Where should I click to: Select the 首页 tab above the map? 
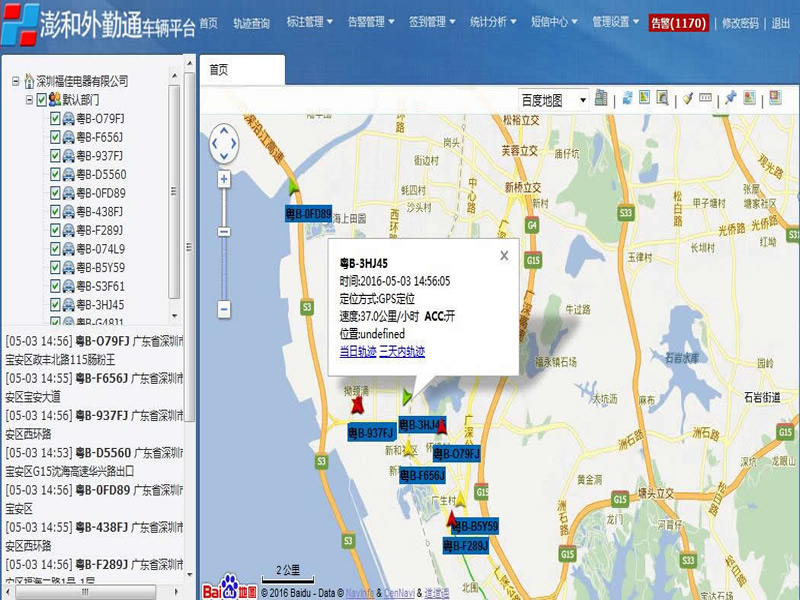[x=242, y=70]
